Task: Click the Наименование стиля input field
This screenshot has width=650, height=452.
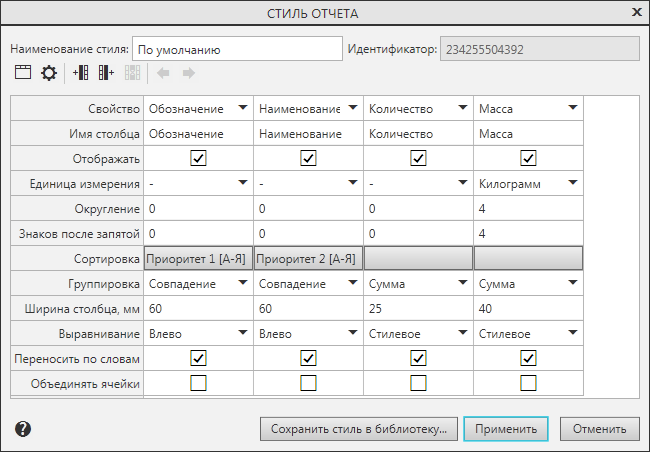Action: point(236,48)
